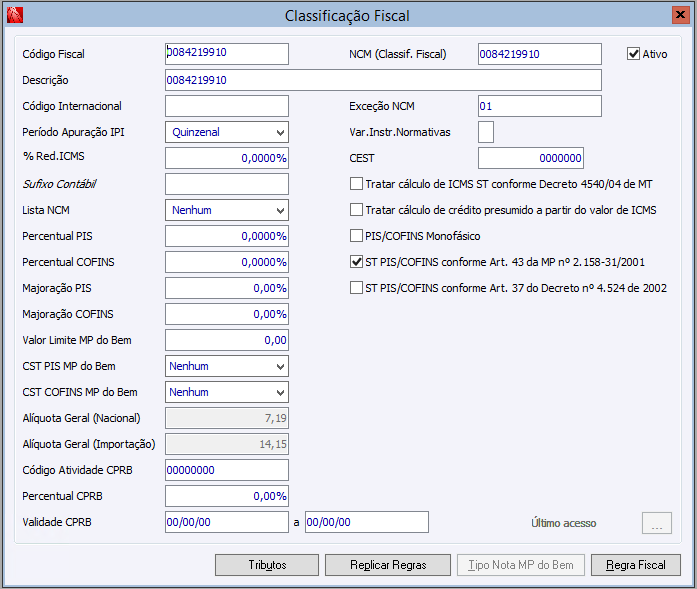Enable ICMS ST Decreto 4540/04 calculation

(x=356, y=184)
